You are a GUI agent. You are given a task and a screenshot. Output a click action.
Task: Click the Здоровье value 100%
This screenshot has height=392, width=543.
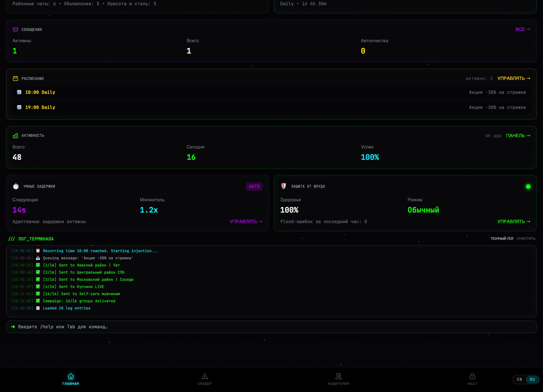tap(289, 210)
